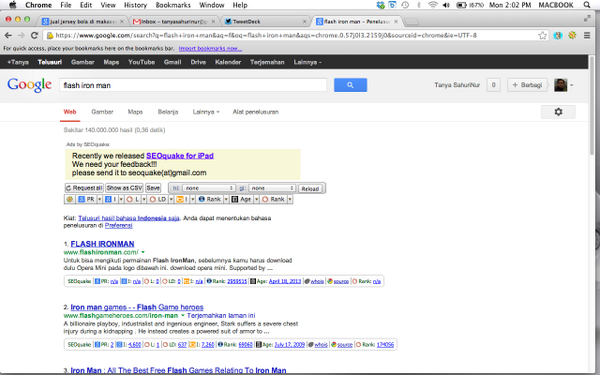This screenshot has width=600, height=375.
Task: Click the Show as CSV button
Action: point(124,188)
